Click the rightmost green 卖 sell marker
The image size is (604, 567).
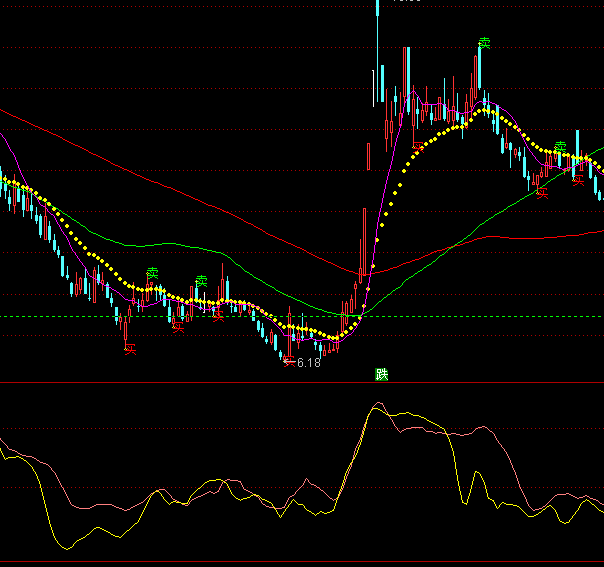point(561,147)
